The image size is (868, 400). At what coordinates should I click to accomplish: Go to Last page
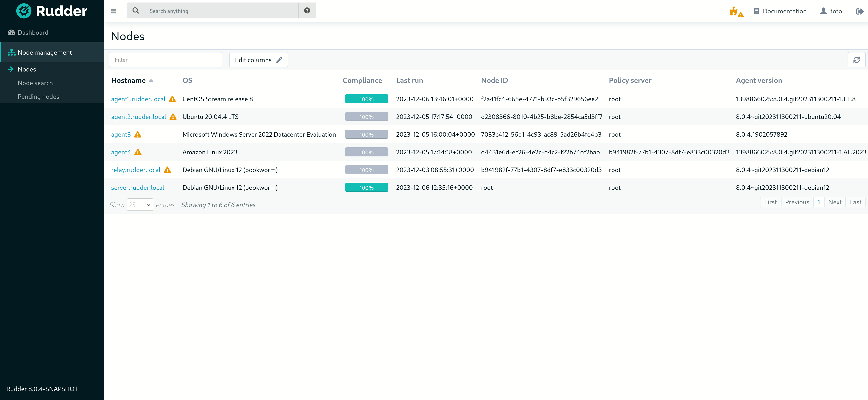pyautogui.click(x=856, y=202)
